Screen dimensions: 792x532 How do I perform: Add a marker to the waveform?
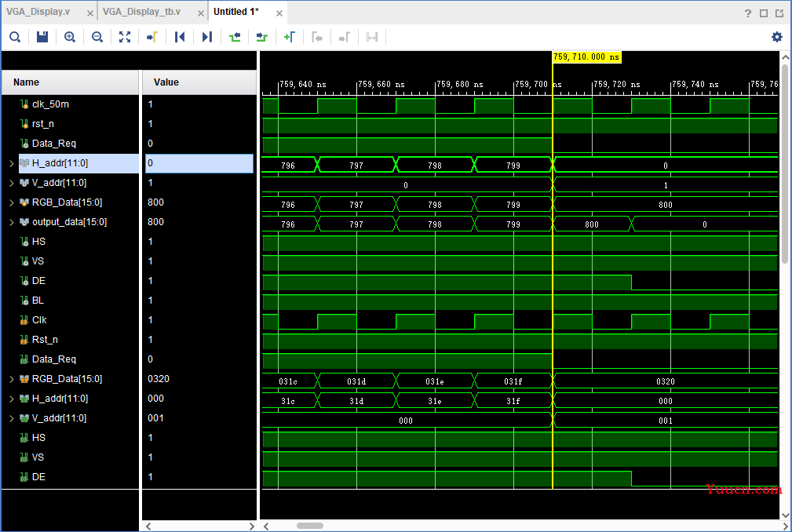pos(290,37)
